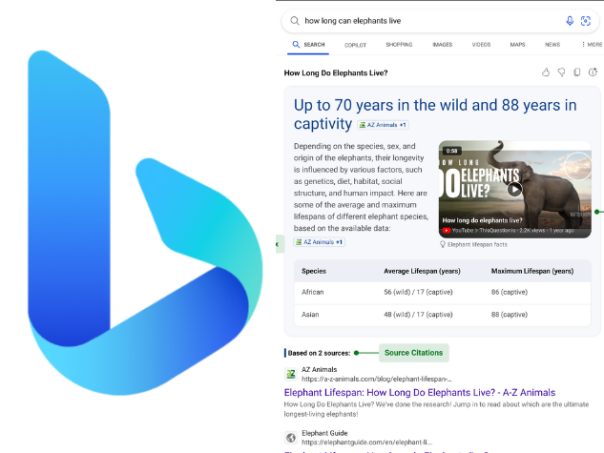Dislike the answer with the thumbs down icon

(562, 72)
